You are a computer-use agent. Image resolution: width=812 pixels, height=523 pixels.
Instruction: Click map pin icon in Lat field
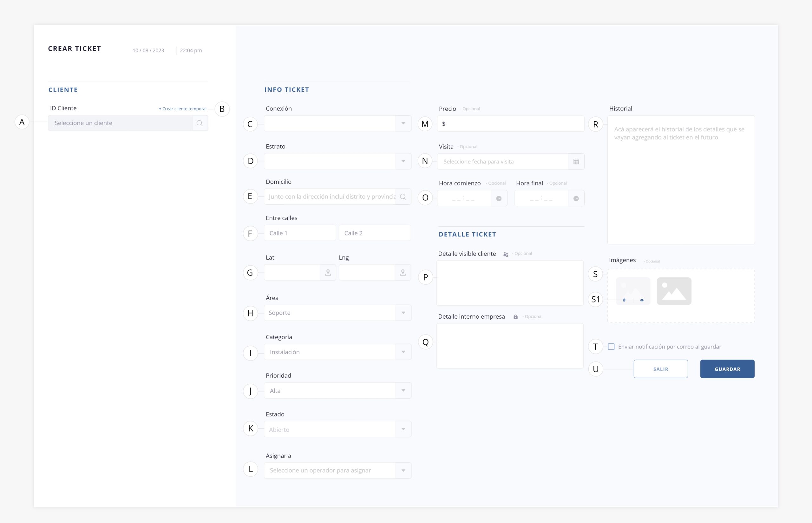tap(328, 272)
